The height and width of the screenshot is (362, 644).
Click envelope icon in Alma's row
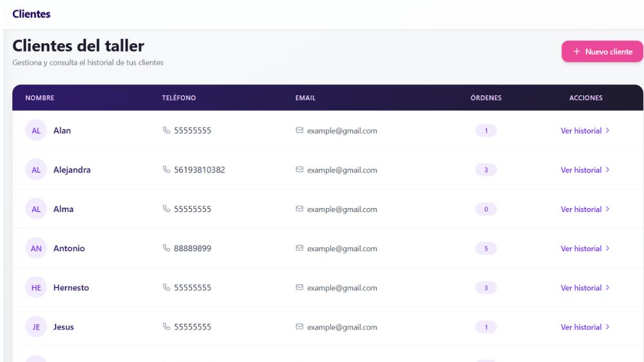click(299, 209)
